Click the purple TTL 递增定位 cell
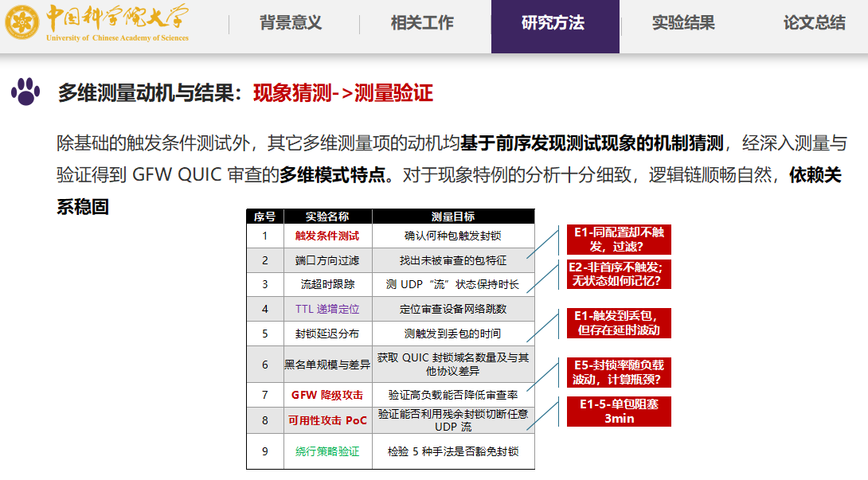Screen dimensions: 868x480 tap(327, 309)
